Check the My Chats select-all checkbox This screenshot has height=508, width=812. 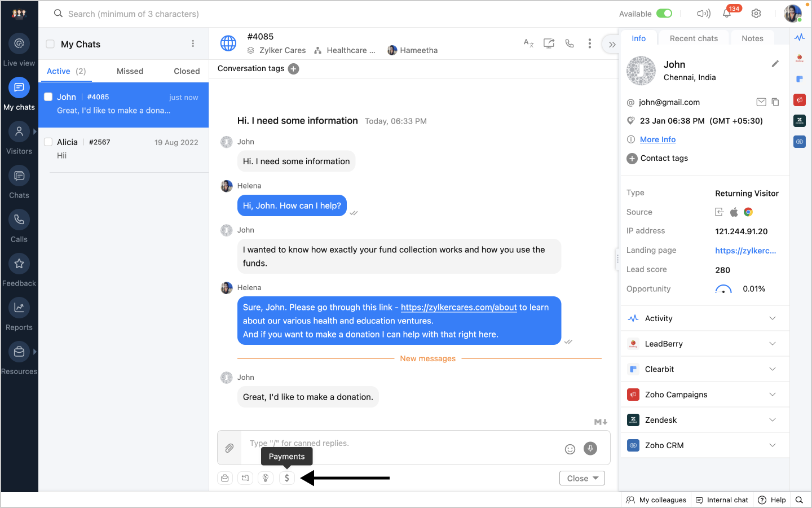pos(50,44)
